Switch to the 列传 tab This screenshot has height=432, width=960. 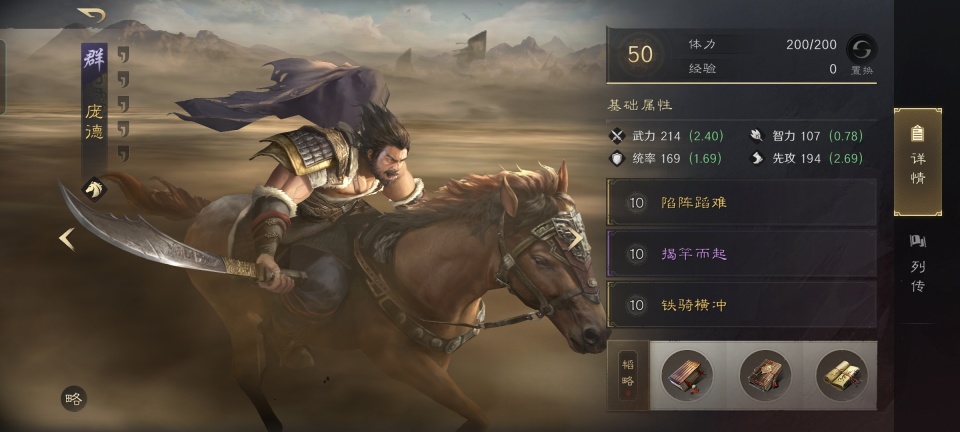click(x=918, y=263)
